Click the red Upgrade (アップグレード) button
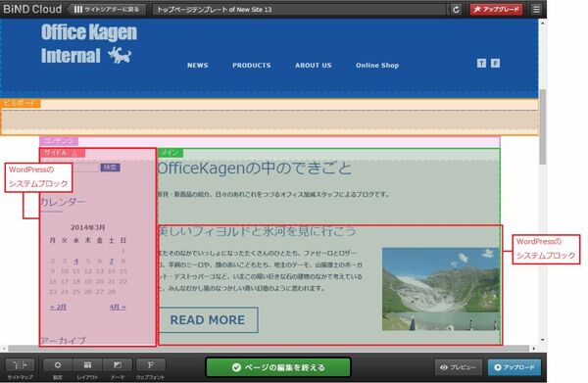The image size is (588, 383). [496, 9]
